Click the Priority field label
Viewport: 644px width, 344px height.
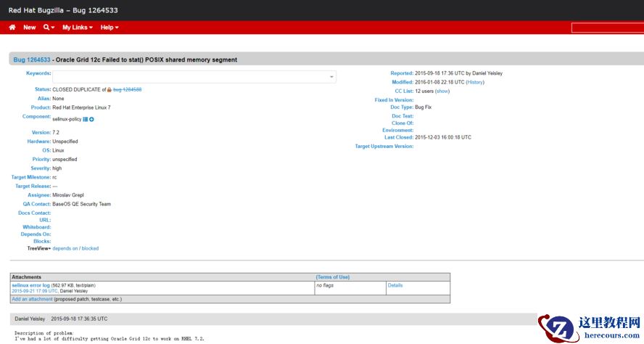pos(41,160)
